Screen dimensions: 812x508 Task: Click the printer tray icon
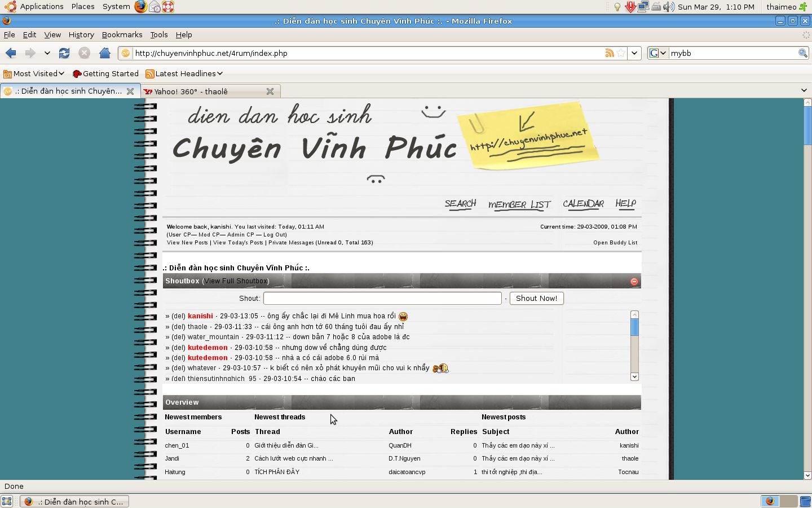[656, 7]
